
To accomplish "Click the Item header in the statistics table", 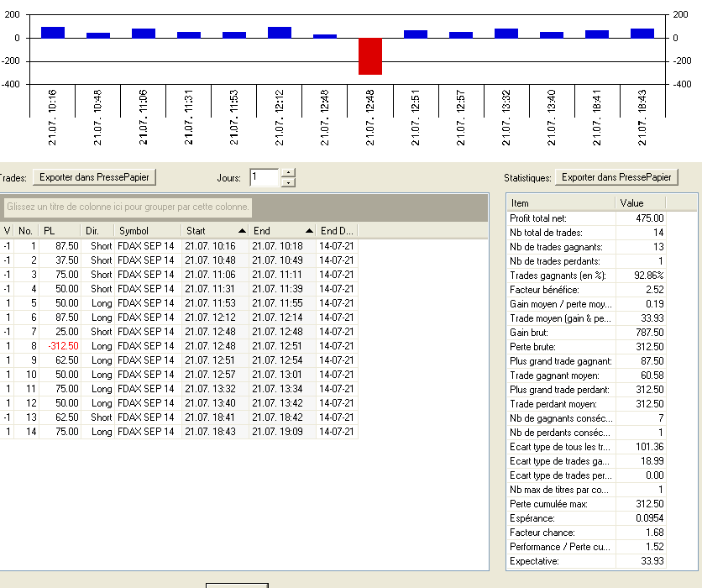I will tap(560, 202).
